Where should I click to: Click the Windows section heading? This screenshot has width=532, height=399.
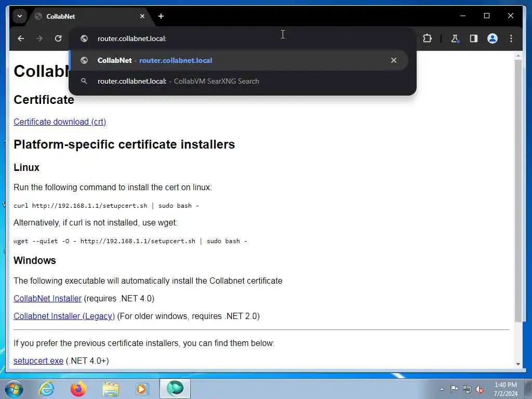(x=35, y=261)
